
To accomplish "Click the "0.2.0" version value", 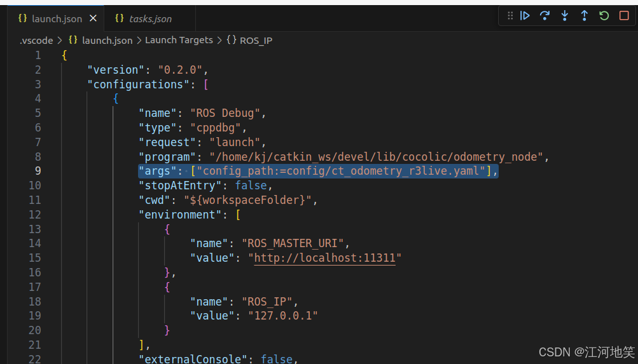I will pos(180,70).
